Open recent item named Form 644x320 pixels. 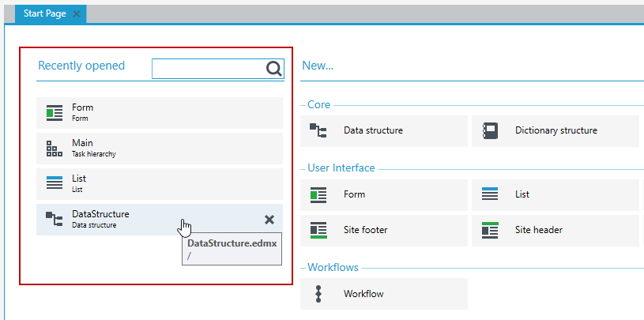coord(160,113)
